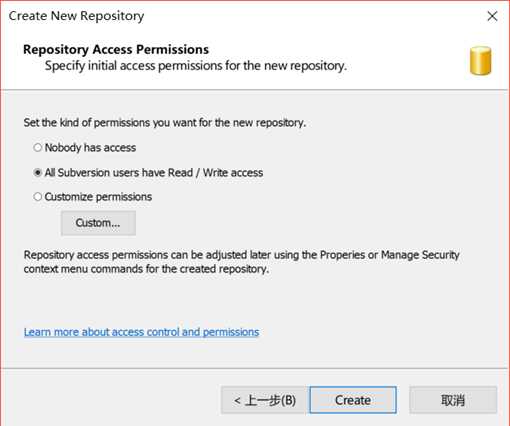Click the 'Specify initial access permissions' subtitle
Image resolution: width=510 pixels, height=426 pixels.
click(196, 66)
